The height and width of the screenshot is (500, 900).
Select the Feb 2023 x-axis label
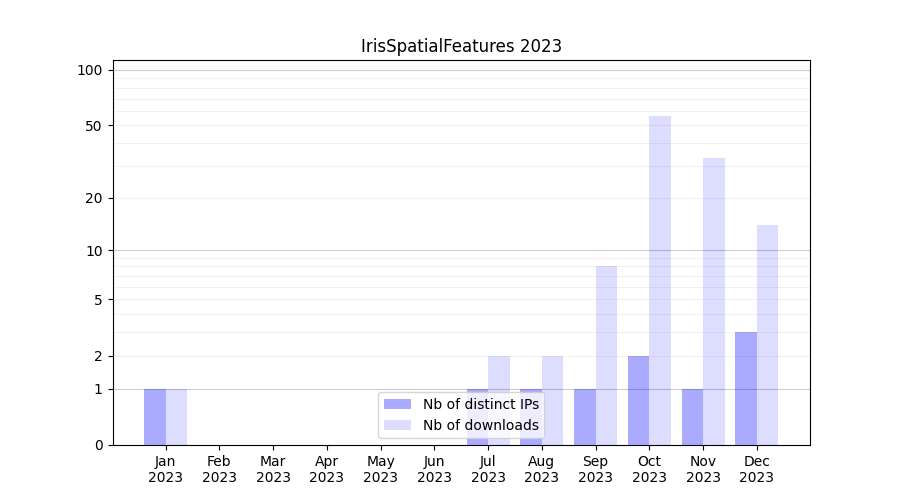(x=219, y=469)
